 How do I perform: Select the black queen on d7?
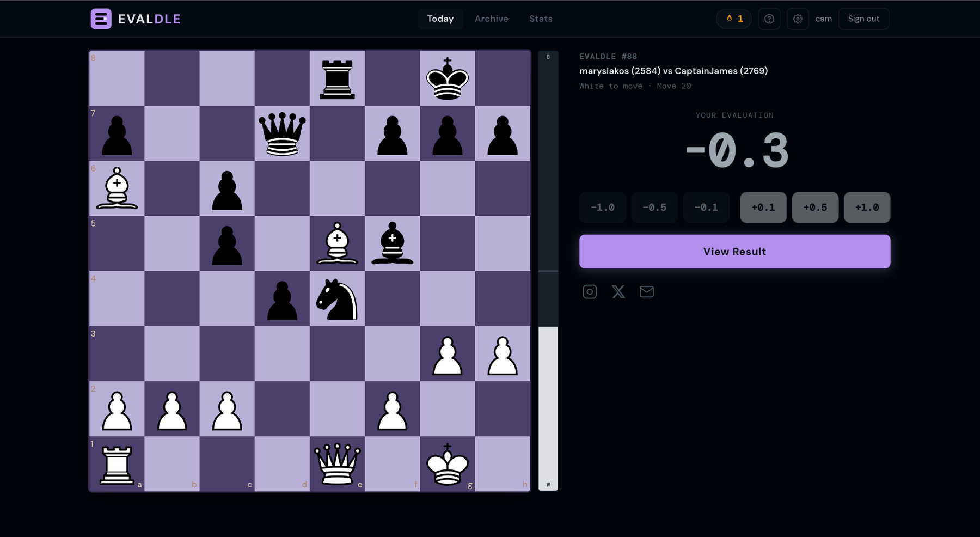click(282, 133)
